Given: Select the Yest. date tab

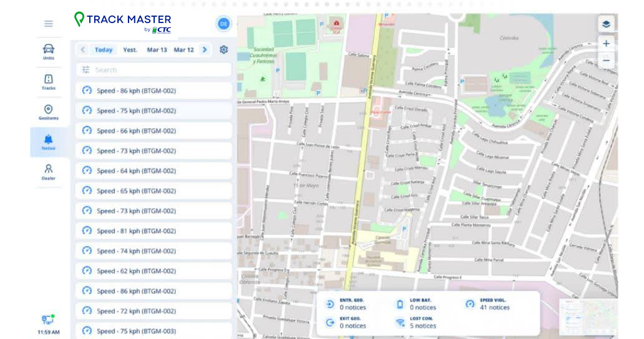Looking at the screenshot, I should click(x=130, y=50).
